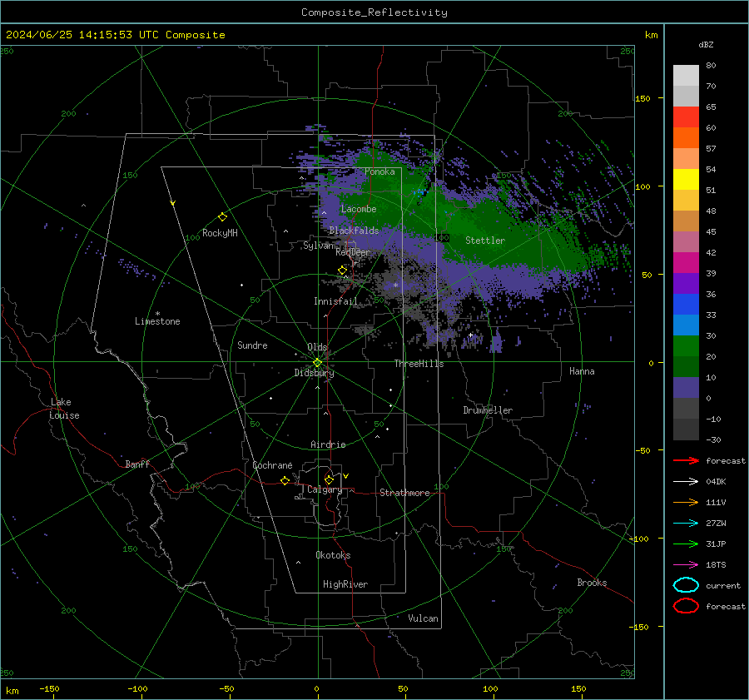Click the Innisfail city label
Viewport: 749px width, 700px height.
coord(335,301)
